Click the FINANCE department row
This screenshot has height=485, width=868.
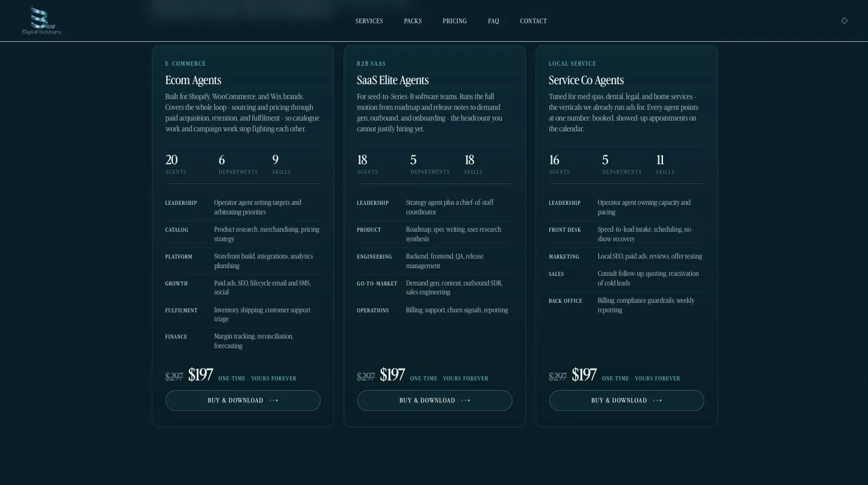tap(243, 341)
